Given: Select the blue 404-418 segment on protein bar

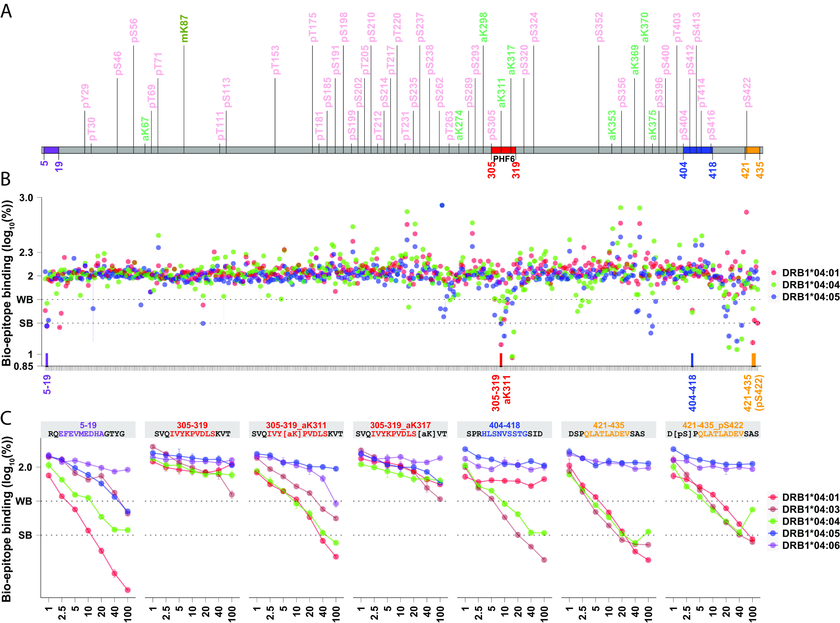Looking at the screenshot, I should (698, 150).
